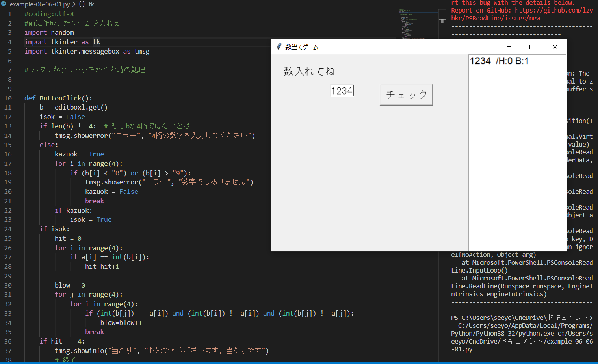This screenshot has height=364, width=598.
Task: Click the 'blow = 0' assignment
Action: [70, 285]
